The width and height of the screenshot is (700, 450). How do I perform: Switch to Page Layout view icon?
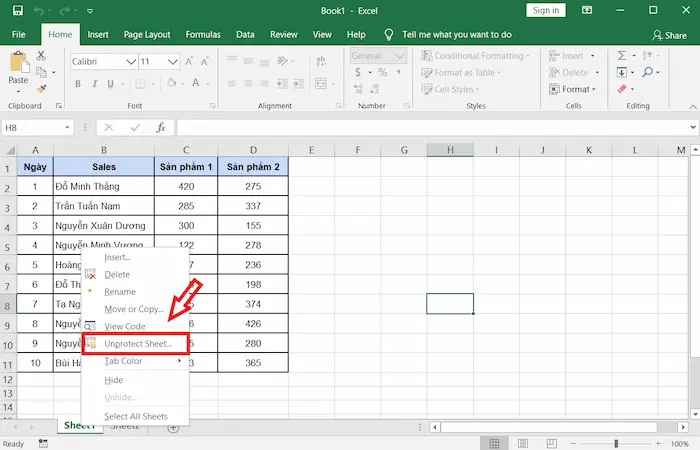click(x=522, y=443)
